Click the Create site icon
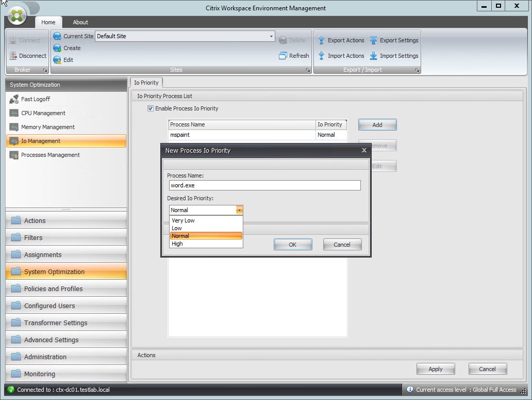Image resolution: width=532 pixels, height=400 pixels. 57,48
